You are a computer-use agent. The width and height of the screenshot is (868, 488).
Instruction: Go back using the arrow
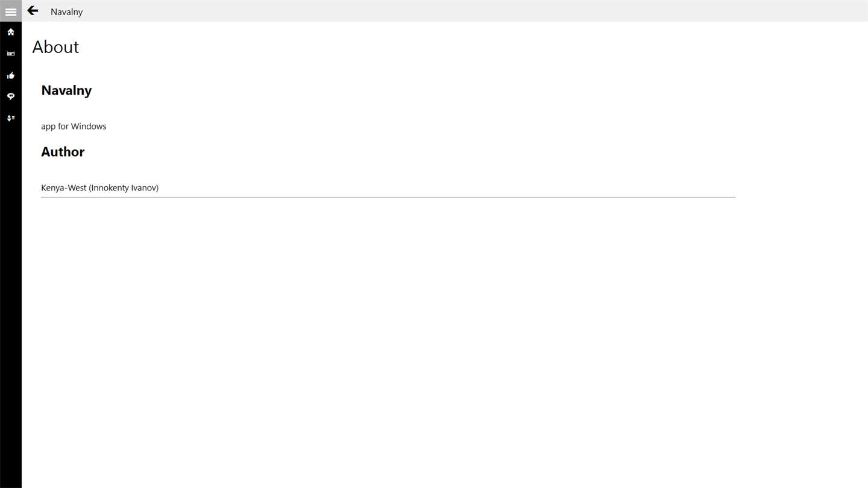coord(33,11)
